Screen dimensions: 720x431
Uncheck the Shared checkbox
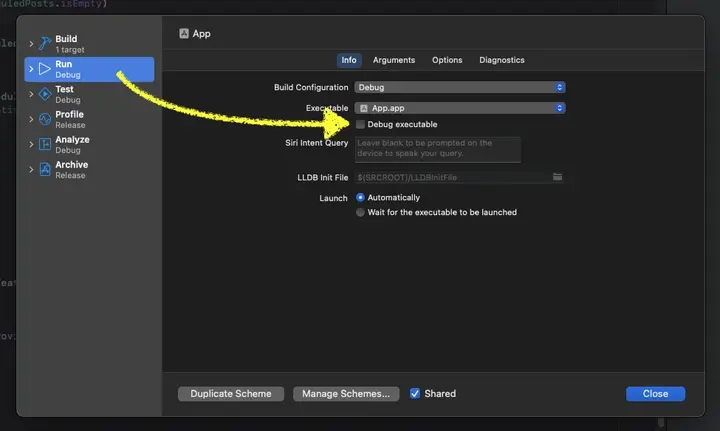415,394
